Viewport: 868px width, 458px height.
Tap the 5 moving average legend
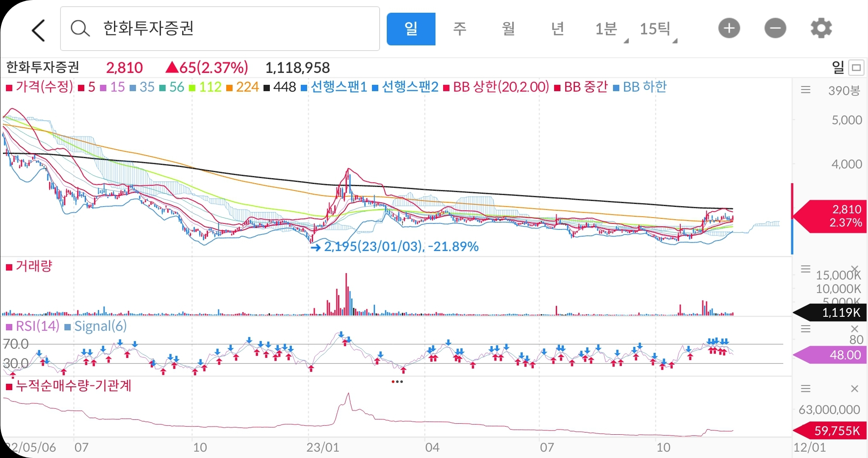coord(87,87)
